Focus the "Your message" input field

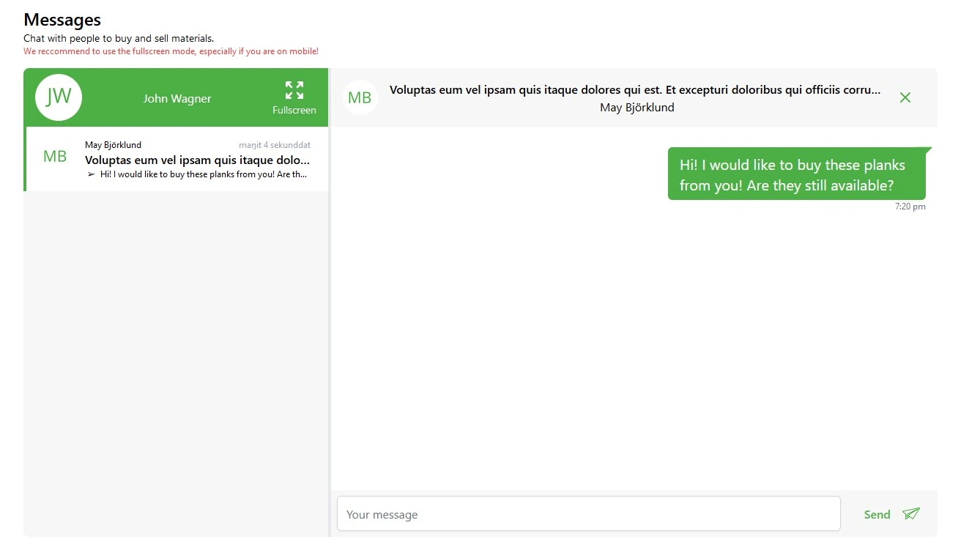(587, 513)
